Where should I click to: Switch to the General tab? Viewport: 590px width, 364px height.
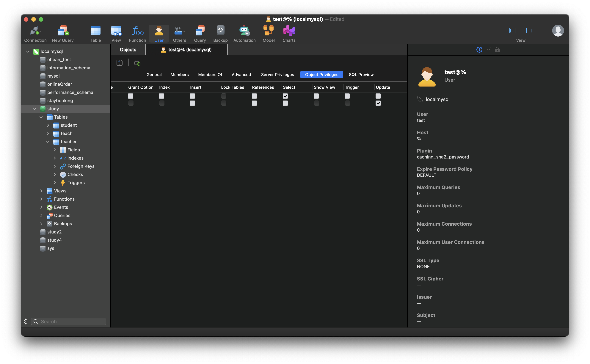click(154, 75)
